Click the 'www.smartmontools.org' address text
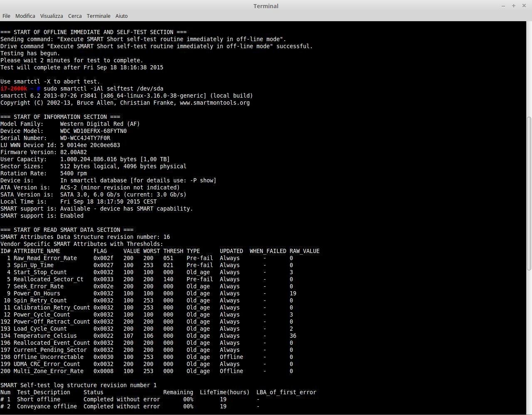Screen dimensions: 532x415 [x=215, y=103]
